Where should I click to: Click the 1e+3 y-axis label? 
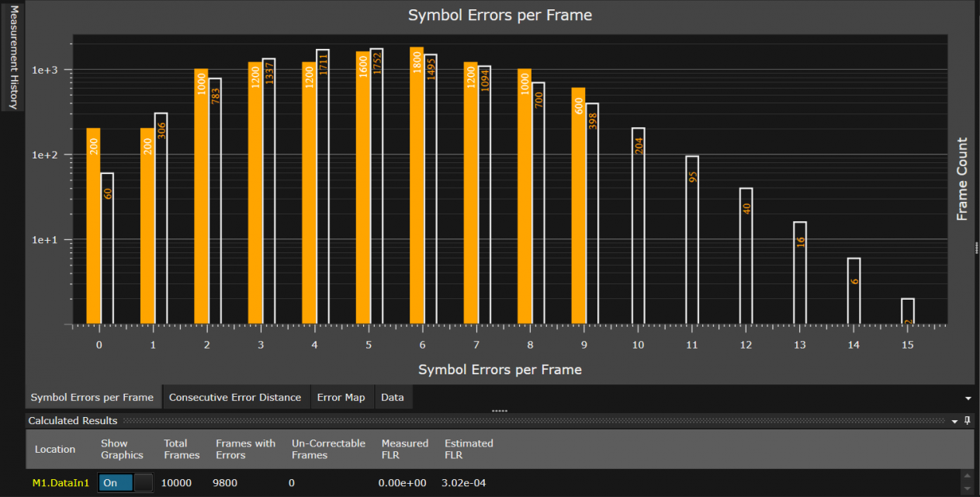pos(46,70)
